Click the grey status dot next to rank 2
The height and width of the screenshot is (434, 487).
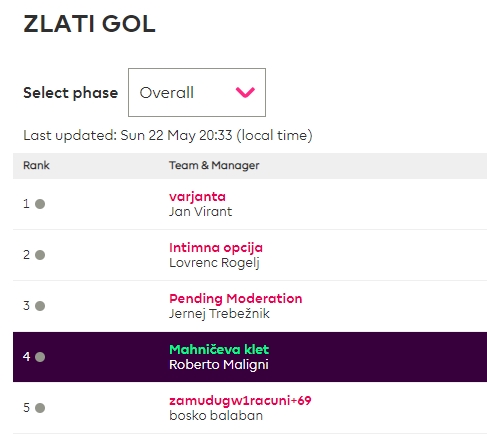(40, 255)
